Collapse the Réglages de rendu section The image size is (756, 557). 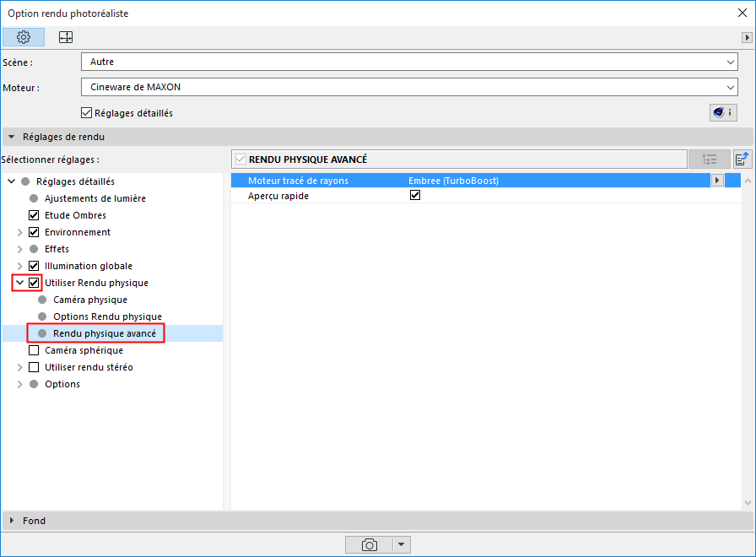pyautogui.click(x=12, y=137)
